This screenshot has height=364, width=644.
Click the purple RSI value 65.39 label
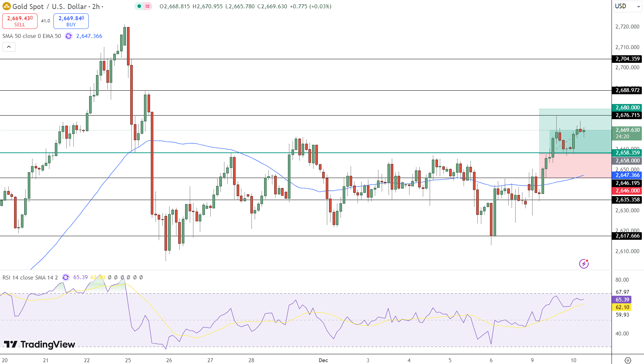click(622, 300)
